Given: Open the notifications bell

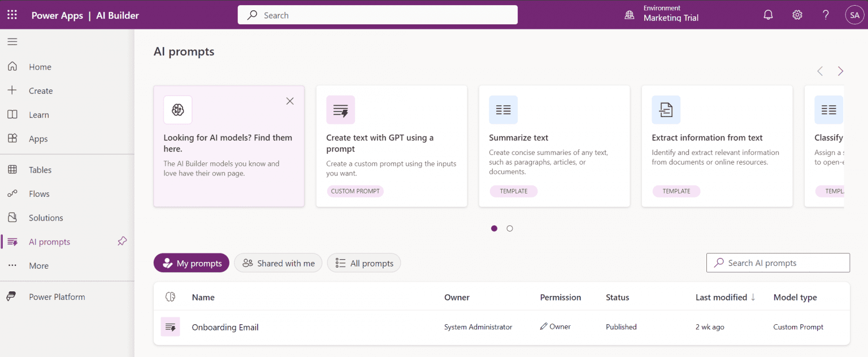Looking at the screenshot, I should [768, 15].
